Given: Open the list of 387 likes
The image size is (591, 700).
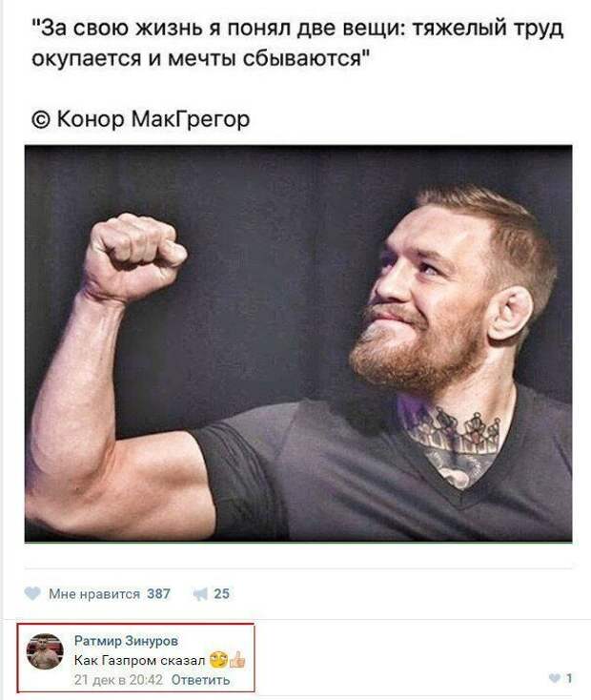Looking at the screenshot, I should click(x=158, y=594).
